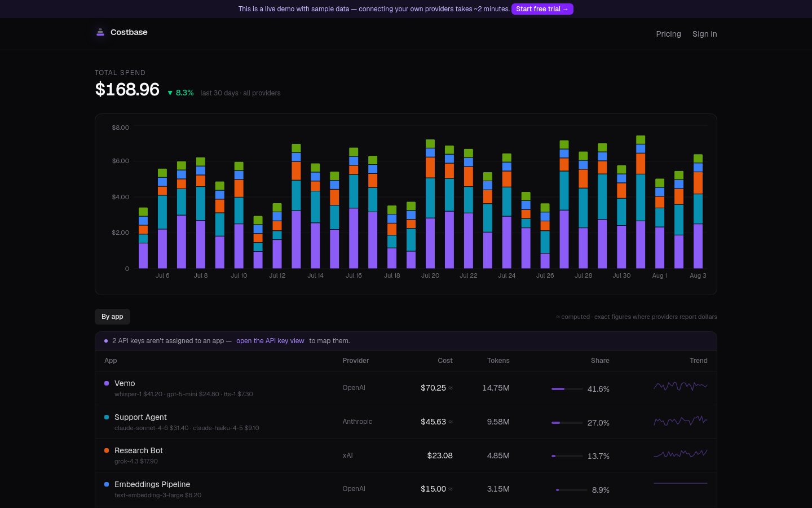Click the green down-triangle next to 8.3%
This screenshot has height=508, width=812.
(x=170, y=93)
